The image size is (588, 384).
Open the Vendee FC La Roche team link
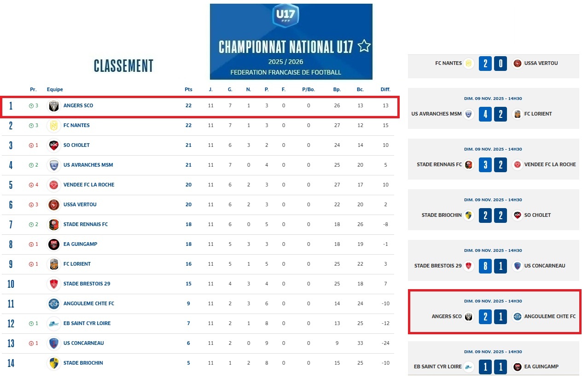pos(89,185)
